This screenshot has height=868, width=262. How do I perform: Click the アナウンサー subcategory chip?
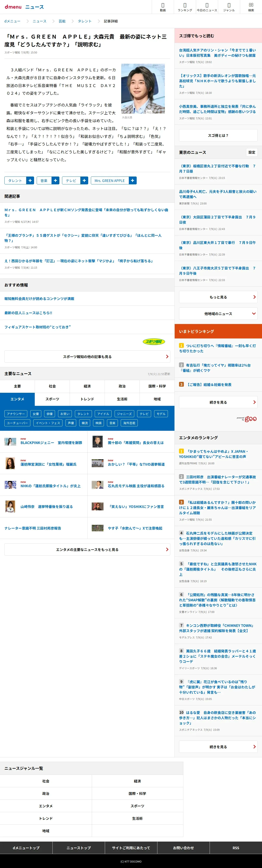[x=16, y=414]
